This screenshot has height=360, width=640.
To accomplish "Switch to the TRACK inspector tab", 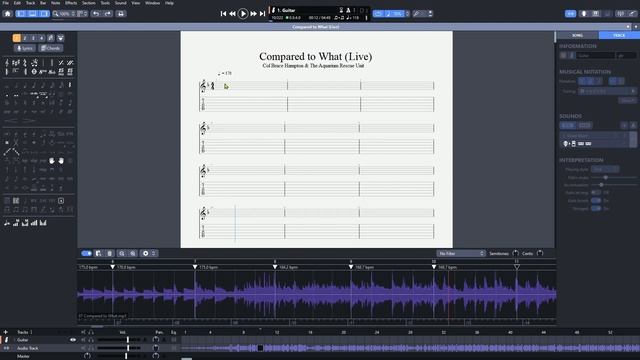I will (x=619, y=36).
